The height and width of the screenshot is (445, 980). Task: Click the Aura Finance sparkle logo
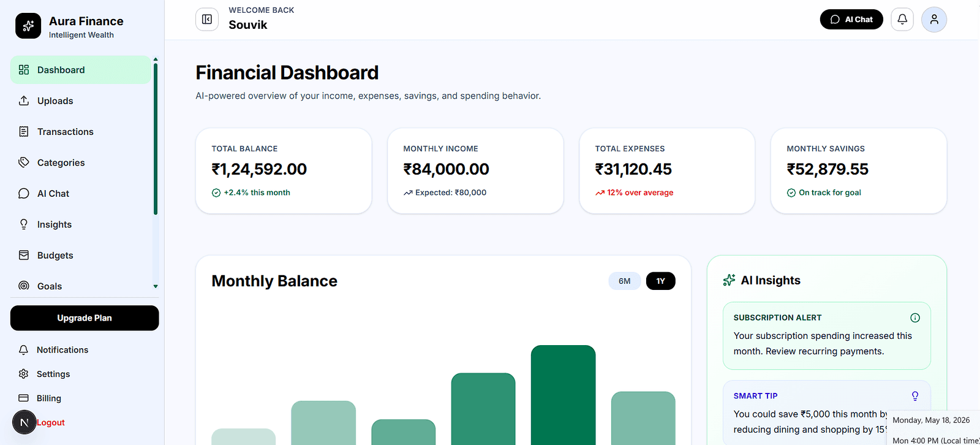28,26
